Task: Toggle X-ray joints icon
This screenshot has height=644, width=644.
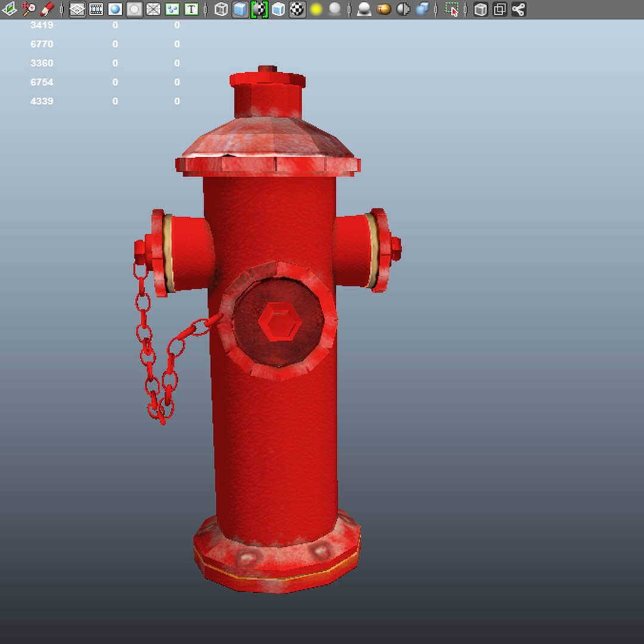Action: (x=519, y=9)
